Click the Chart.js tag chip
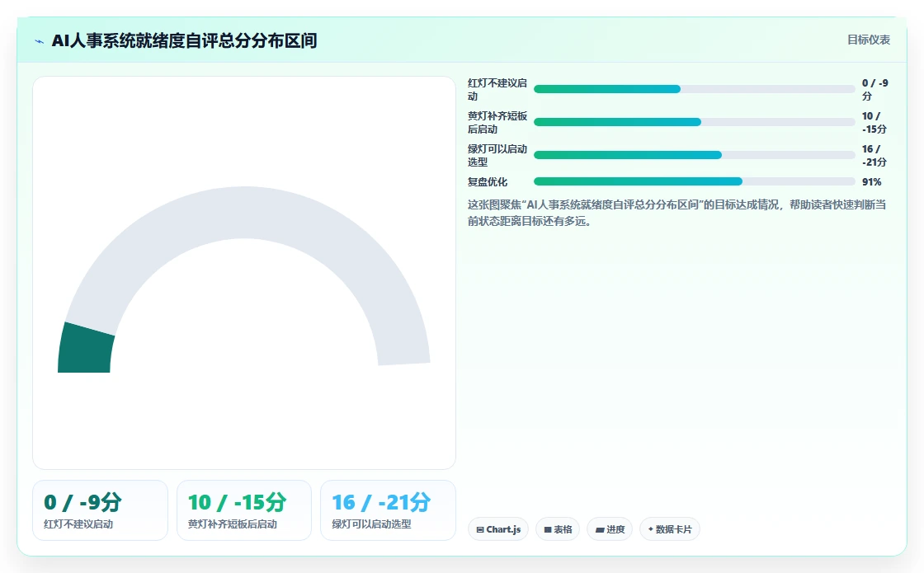Screen dimensions: 924x573 click(x=498, y=529)
